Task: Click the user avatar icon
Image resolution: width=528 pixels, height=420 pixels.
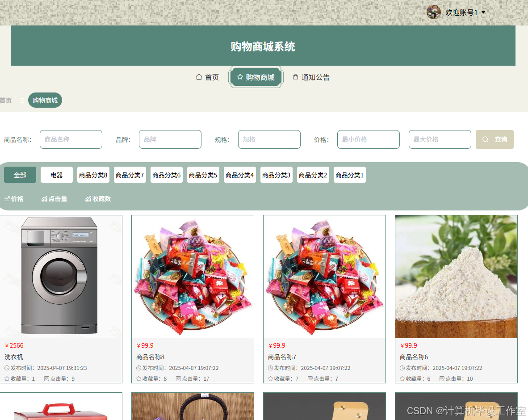Action: pos(433,12)
